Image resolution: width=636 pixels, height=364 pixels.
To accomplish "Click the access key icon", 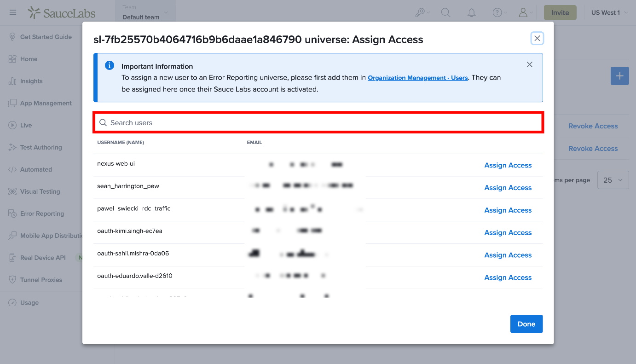I will [422, 12].
